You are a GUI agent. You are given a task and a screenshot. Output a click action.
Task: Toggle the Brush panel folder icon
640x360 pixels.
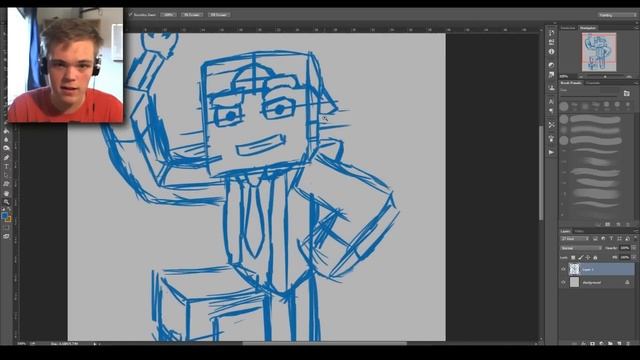tap(627, 93)
